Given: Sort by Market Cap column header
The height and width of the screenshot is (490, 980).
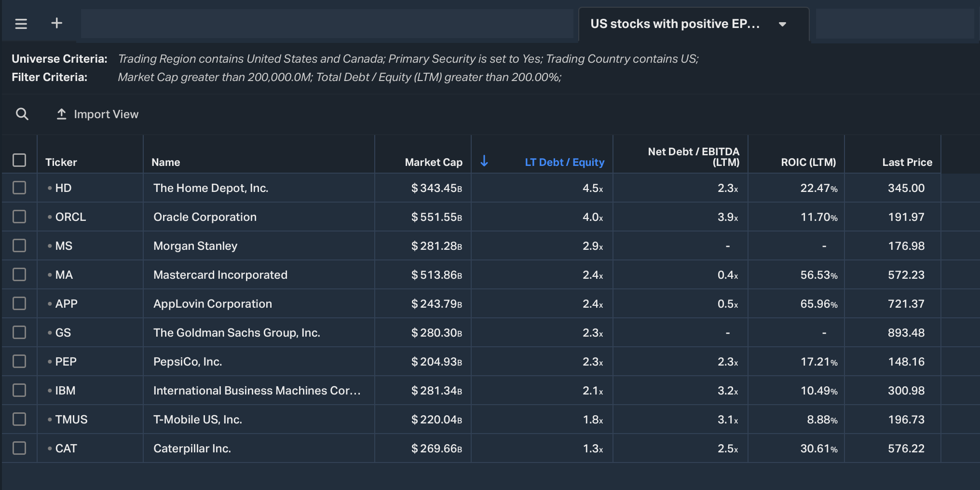Looking at the screenshot, I should point(433,163).
